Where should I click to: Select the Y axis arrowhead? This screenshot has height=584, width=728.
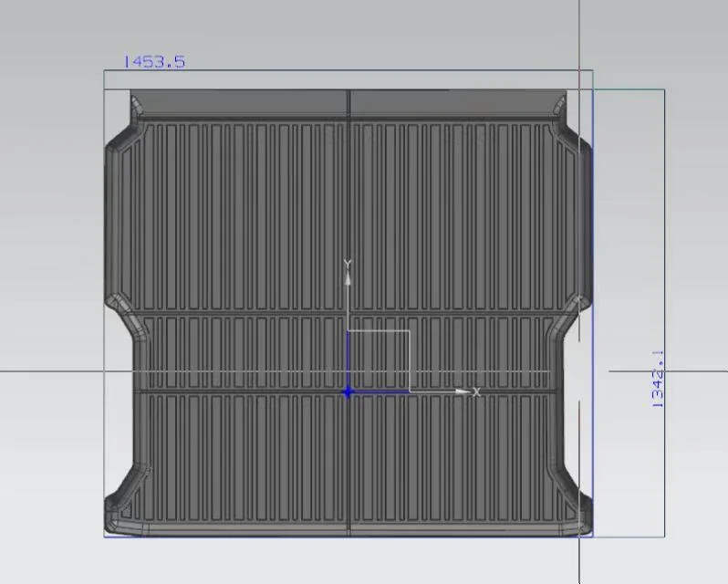point(348,277)
